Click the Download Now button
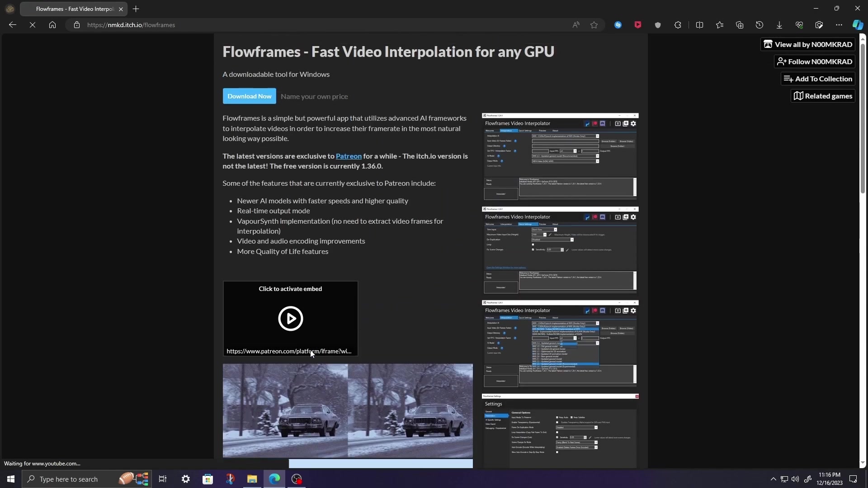 249,96
